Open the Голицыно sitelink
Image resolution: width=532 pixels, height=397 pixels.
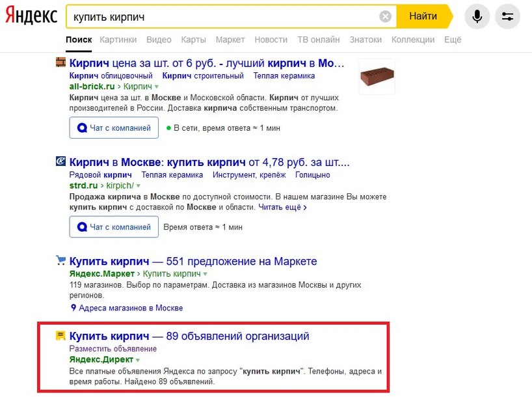coord(312,175)
